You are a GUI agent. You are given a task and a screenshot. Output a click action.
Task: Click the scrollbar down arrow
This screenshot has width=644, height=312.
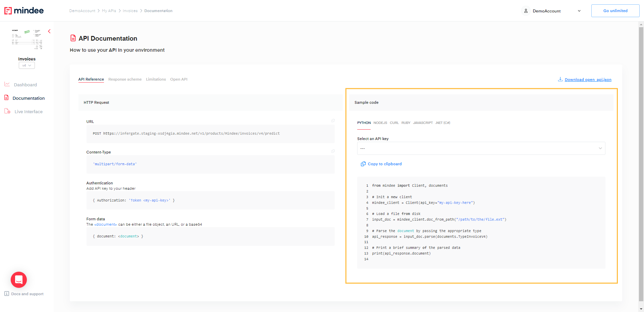click(641, 309)
